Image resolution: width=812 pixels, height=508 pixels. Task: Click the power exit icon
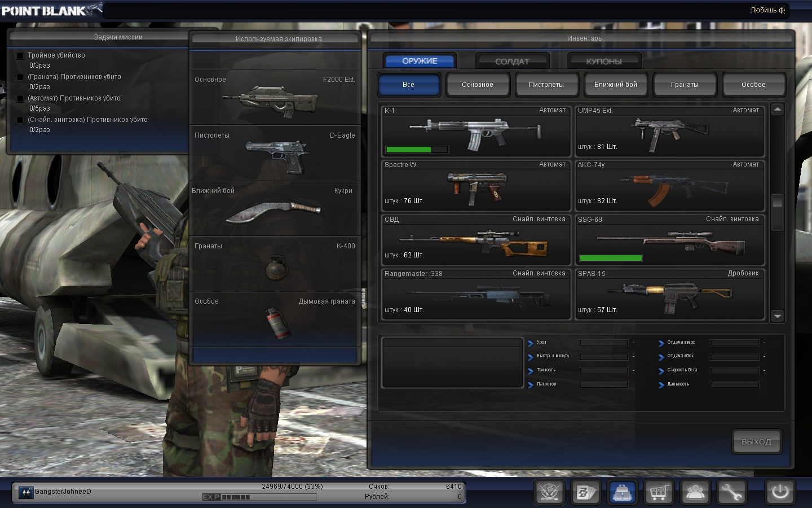(x=780, y=492)
